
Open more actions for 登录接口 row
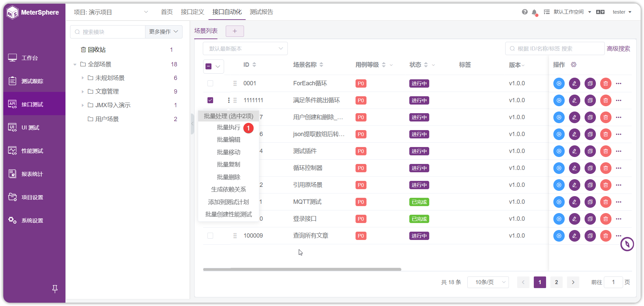pos(619,219)
